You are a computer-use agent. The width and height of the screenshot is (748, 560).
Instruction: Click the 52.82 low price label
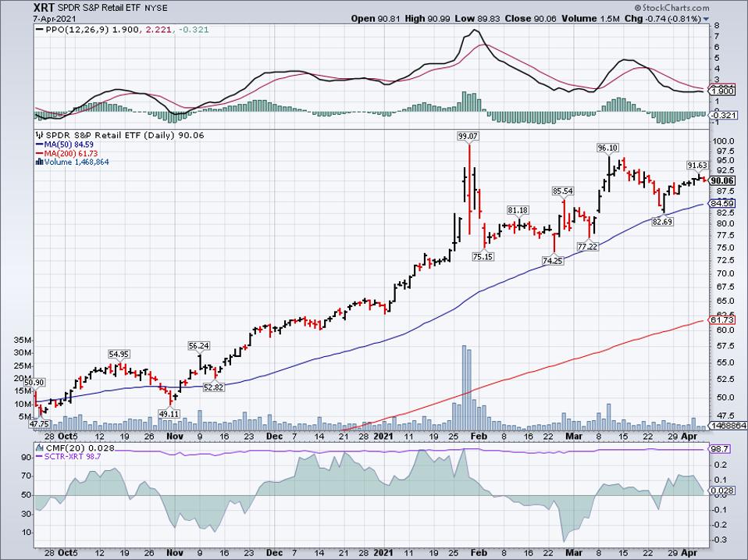coord(213,387)
